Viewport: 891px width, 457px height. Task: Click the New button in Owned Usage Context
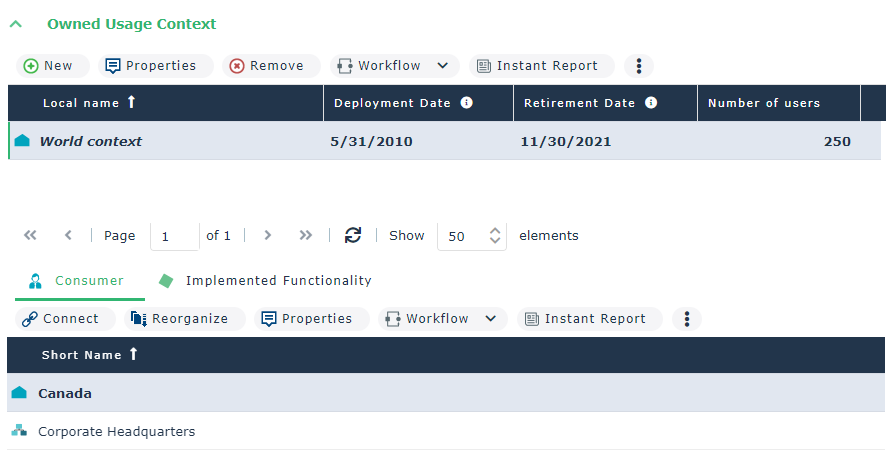[49, 66]
